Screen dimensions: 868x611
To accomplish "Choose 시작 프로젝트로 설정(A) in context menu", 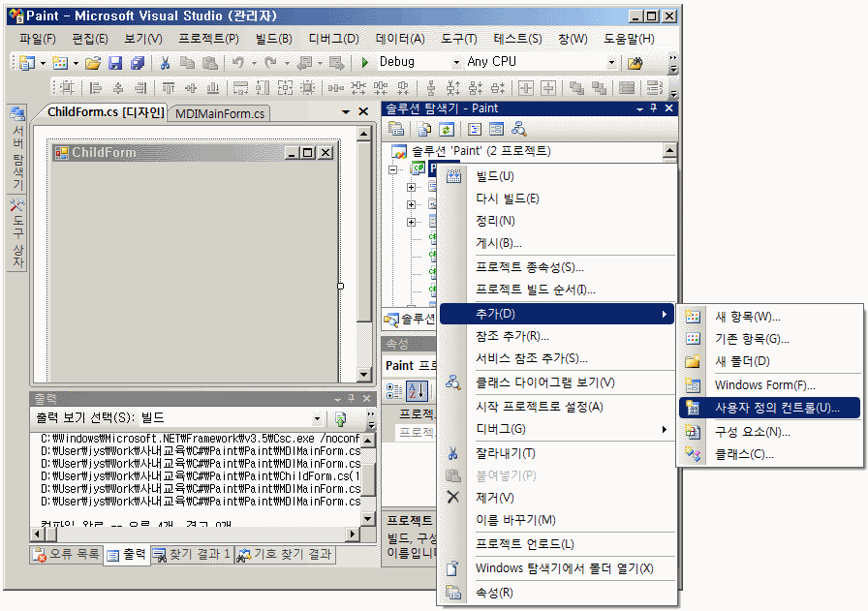I will coord(557,407).
